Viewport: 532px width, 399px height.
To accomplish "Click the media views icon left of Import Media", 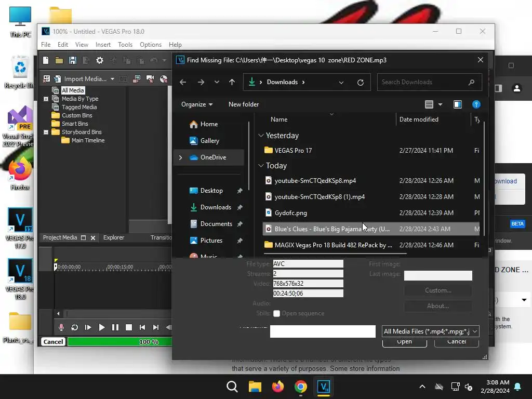I will tap(46, 79).
